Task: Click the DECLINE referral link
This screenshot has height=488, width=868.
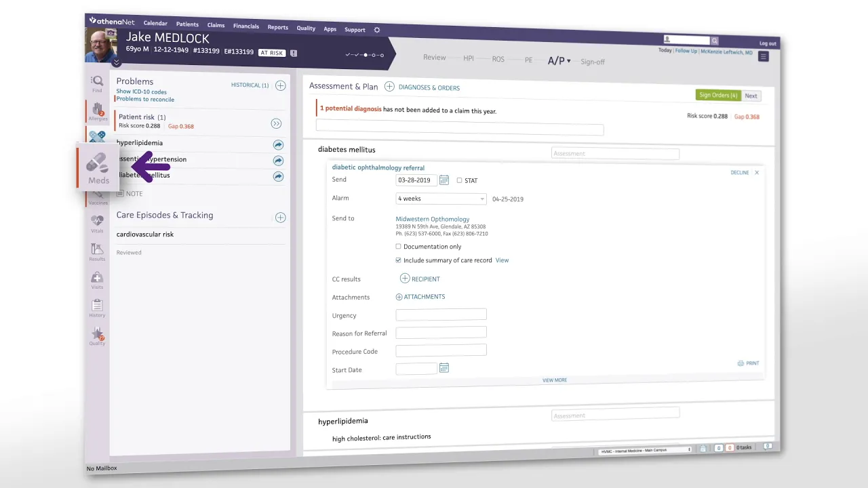Action: [x=740, y=173]
